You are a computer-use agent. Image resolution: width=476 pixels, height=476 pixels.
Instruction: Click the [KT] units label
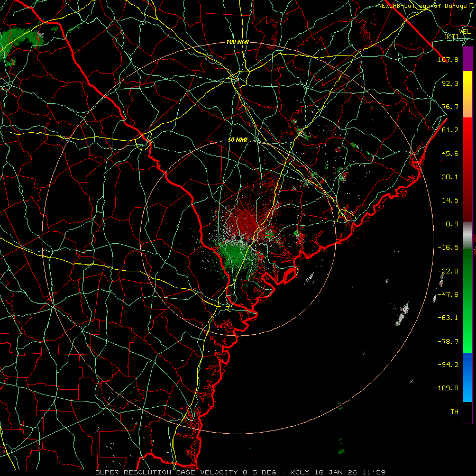(x=452, y=36)
